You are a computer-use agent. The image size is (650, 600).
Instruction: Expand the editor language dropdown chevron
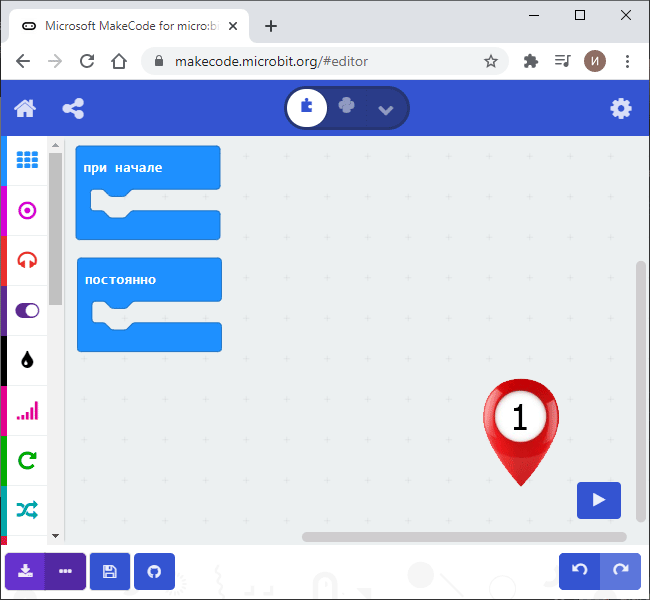(x=386, y=110)
